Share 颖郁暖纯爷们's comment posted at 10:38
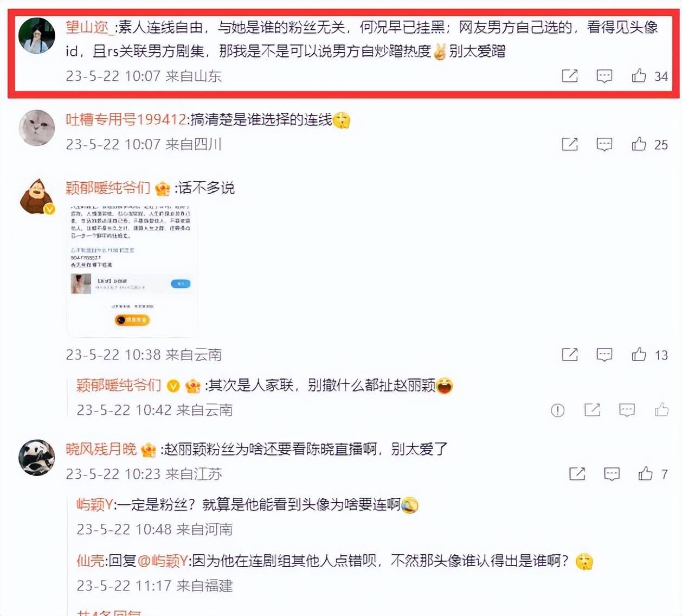 tap(570, 355)
